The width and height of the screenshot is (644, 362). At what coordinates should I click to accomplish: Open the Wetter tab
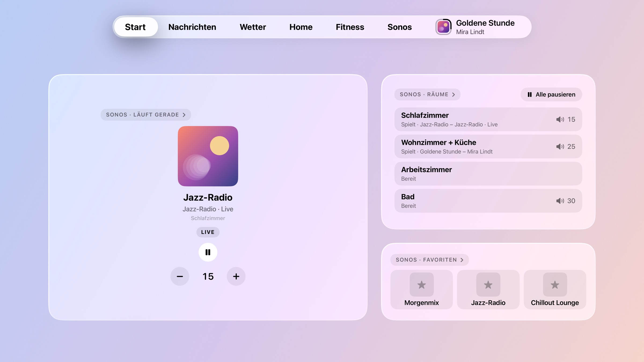coord(253,27)
